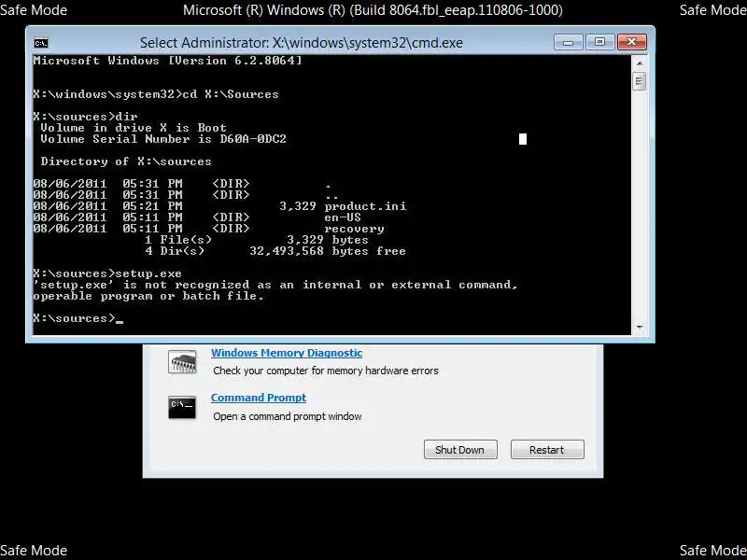Click the 'Volume Serial Number is D60A-0DC2' line

coord(162,139)
